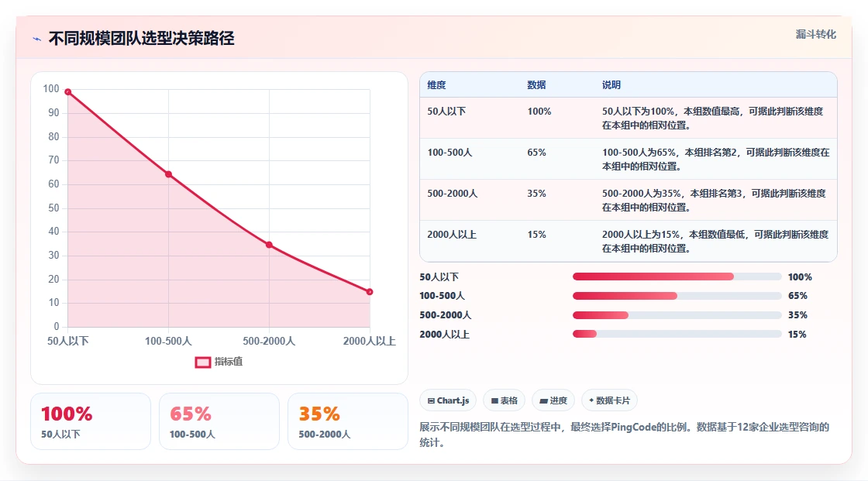Click the 说明 table column header
The height and width of the screenshot is (481, 868).
point(611,84)
